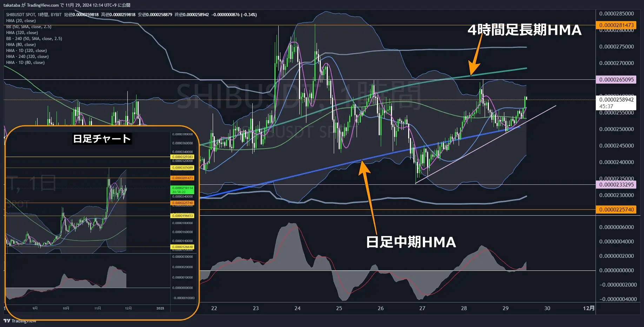Click the inset axis value 0.0000160000
Screen dimensions: 644x327
(x=182, y=232)
